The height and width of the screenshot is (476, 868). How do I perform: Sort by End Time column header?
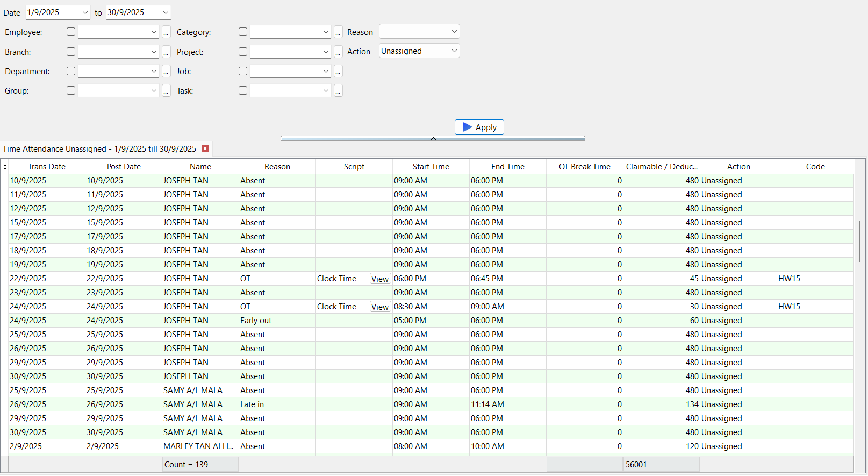[508, 167]
